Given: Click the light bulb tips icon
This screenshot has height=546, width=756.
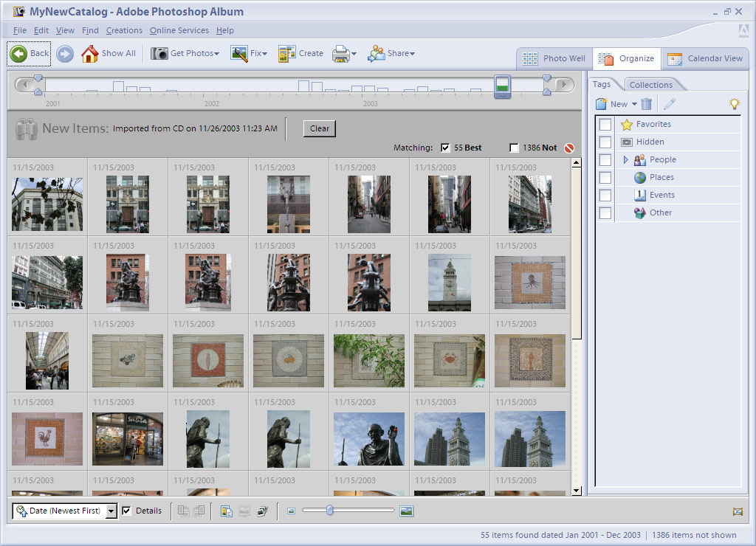Looking at the screenshot, I should pos(734,104).
